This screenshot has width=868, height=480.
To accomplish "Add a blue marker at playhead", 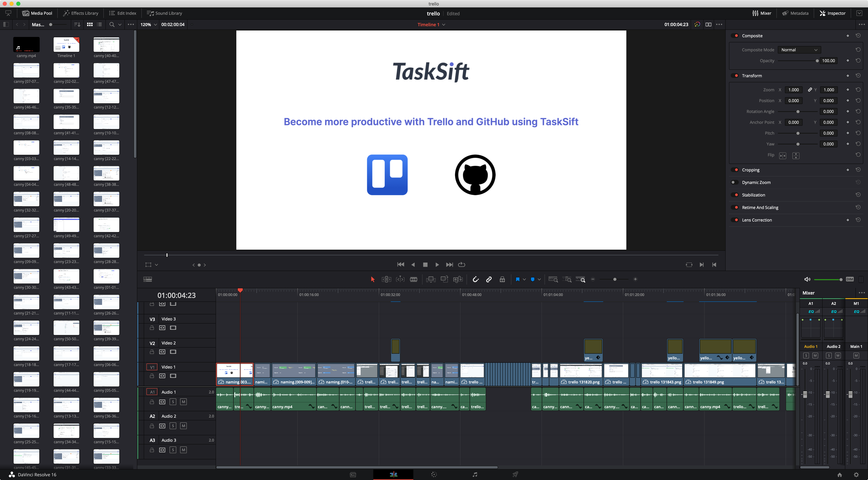I will coord(532,279).
